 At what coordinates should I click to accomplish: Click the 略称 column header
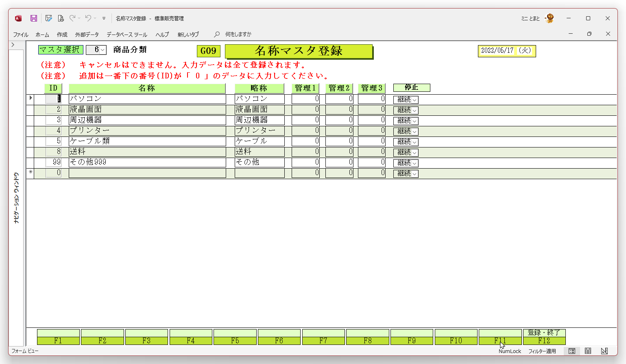pyautogui.click(x=260, y=88)
